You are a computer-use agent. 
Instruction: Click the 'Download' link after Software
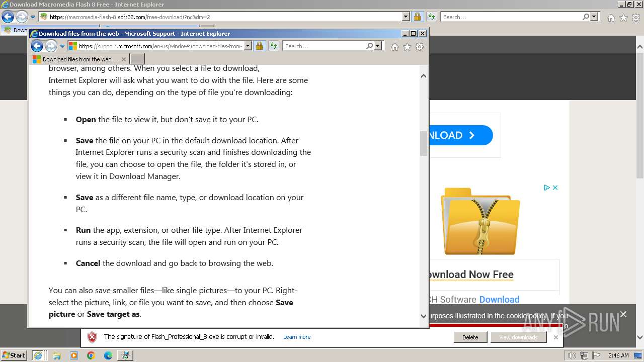(x=499, y=300)
